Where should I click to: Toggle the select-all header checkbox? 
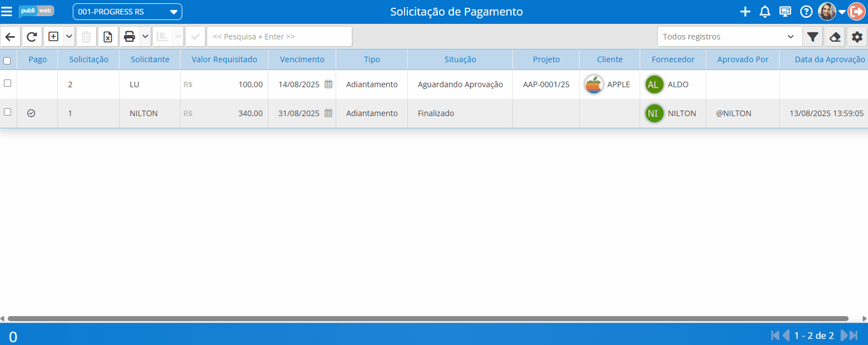pyautogui.click(x=7, y=61)
